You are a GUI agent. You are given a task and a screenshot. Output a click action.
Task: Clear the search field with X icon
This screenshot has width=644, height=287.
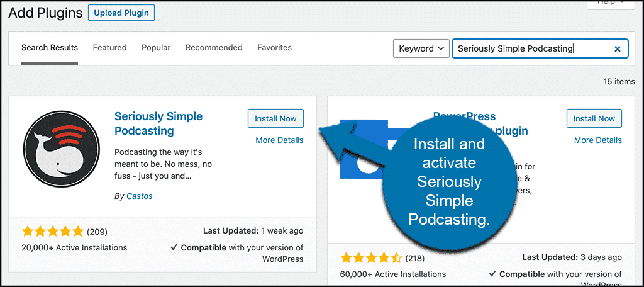[618, 49]
